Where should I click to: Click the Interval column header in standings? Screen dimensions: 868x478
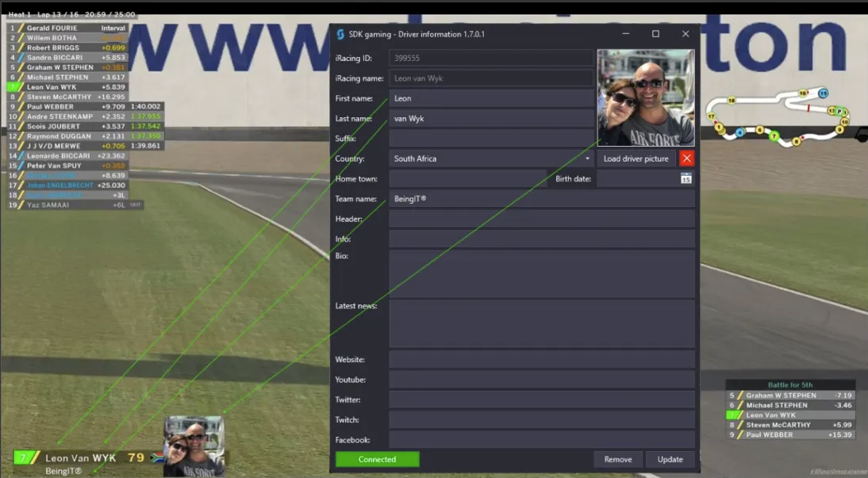113,28
